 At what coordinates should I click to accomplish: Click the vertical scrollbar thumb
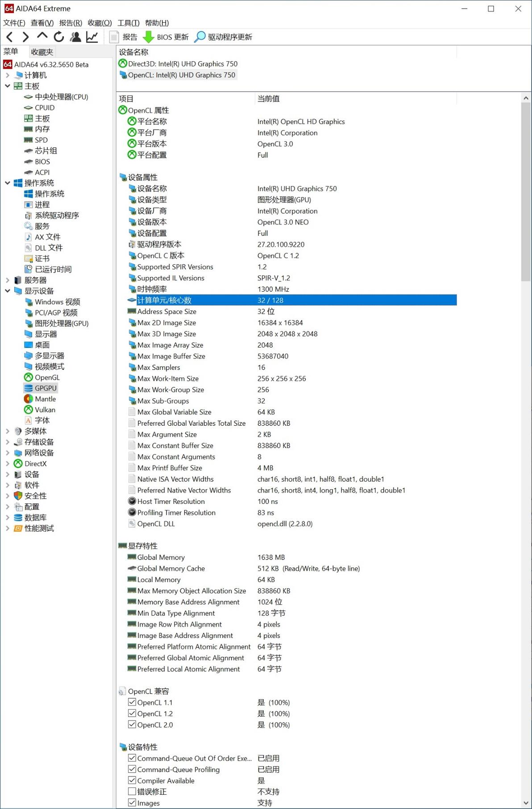(x=526, y=192)
